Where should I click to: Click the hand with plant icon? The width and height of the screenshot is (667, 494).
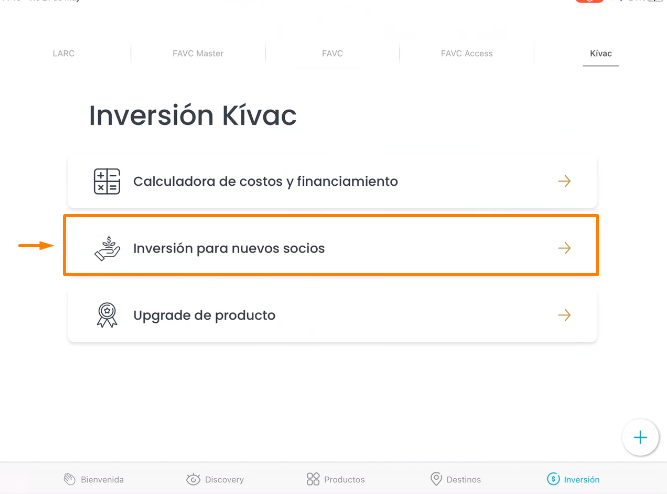[x=107, y=248]
